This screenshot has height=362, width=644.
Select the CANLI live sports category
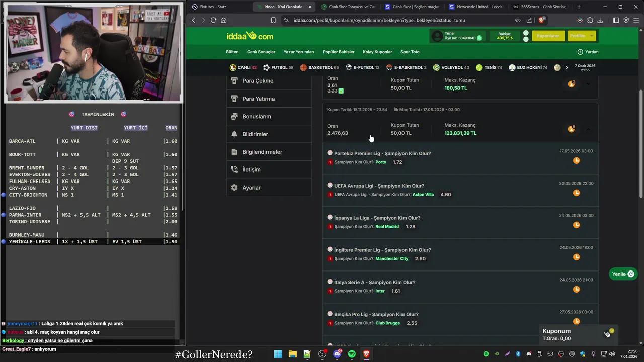point(243,67)
